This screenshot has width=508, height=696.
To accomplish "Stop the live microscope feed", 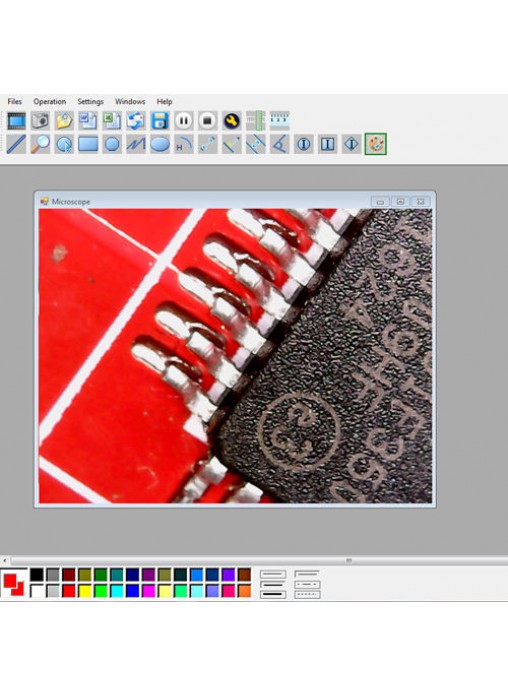I will click(x=207, y=121).
